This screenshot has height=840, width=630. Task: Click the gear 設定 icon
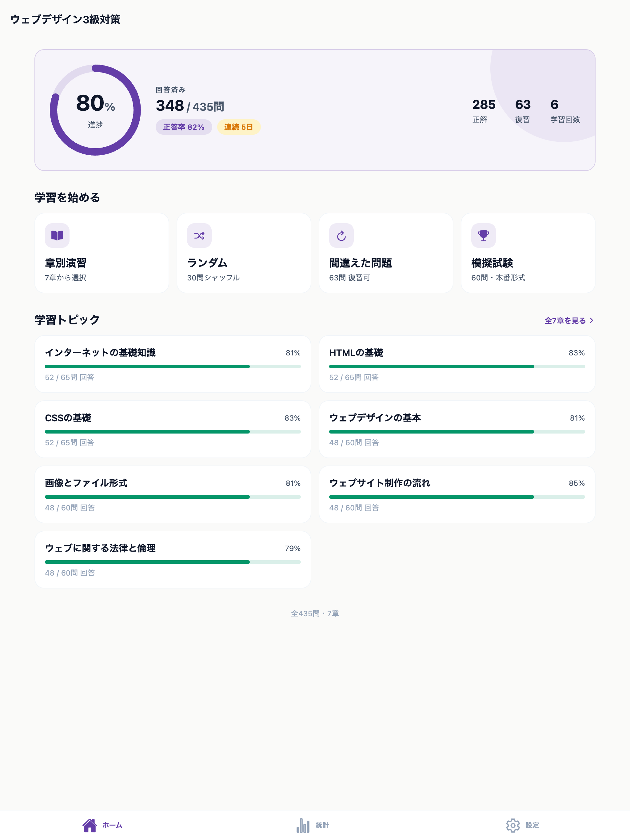[512, 825]
